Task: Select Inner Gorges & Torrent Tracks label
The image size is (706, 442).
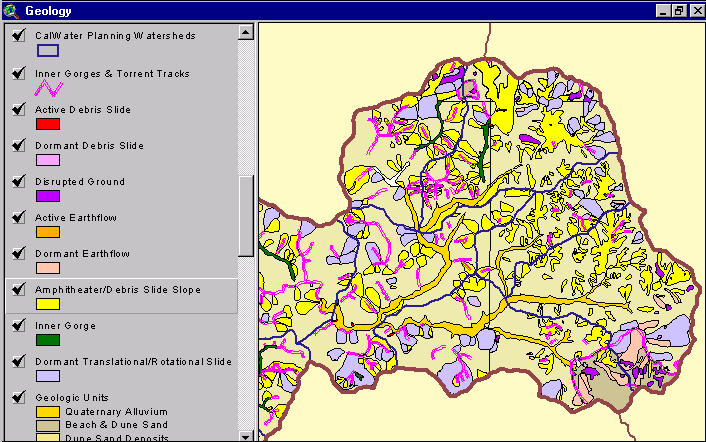Action: [x=112, y=73]
